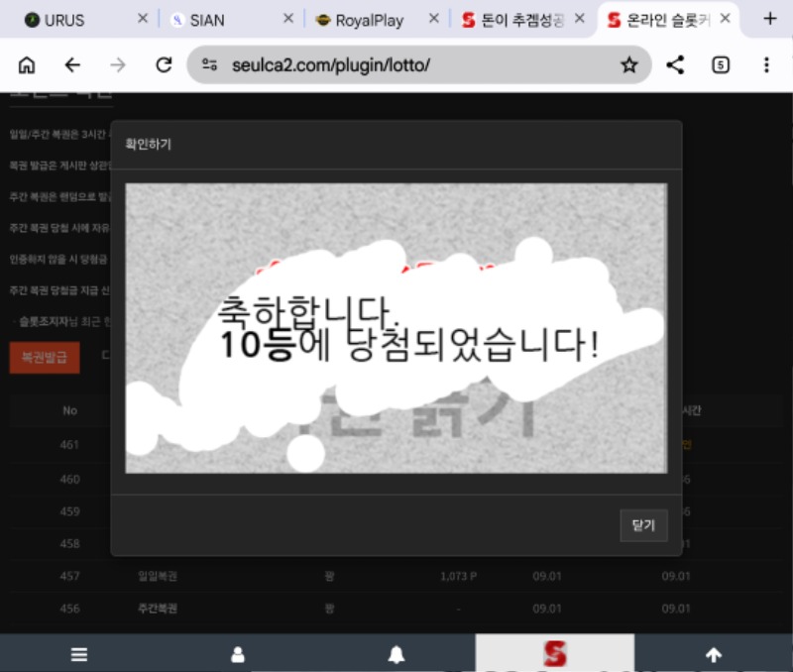The width and height of the screenshot is (793, 672).
Task: Tap the red S logo in bottom bar
Action: pos(555,653)
